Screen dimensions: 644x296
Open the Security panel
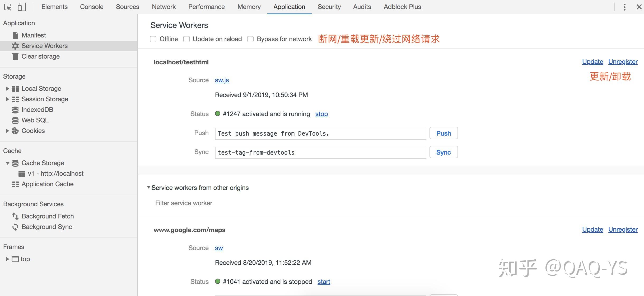(x=329, y=7)
